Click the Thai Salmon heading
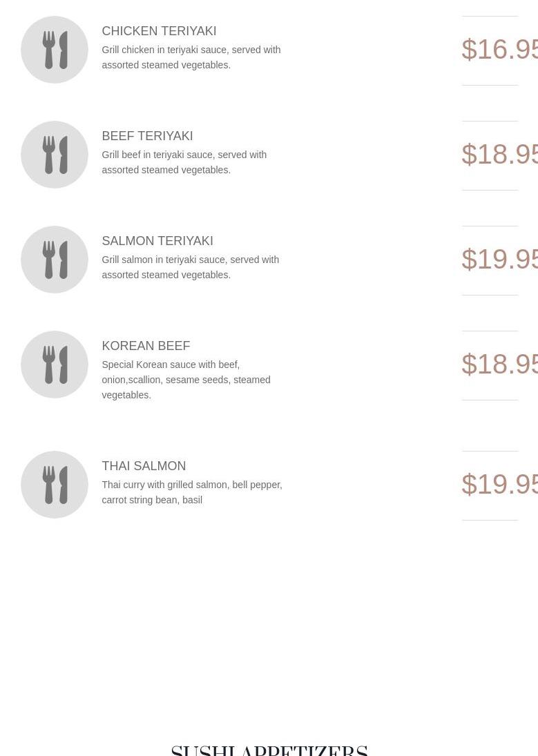538x756 pixels. point(144,466)
